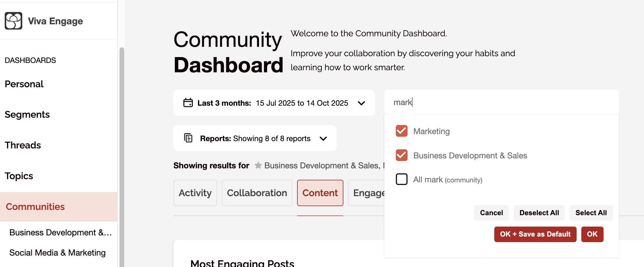Click the star icon beside Business Development

pos(258,165)
